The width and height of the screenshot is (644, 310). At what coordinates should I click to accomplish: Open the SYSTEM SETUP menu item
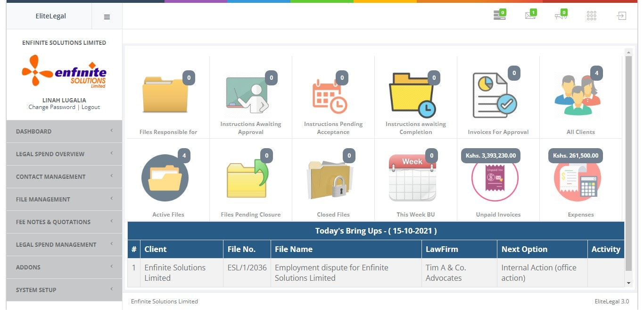[64, 290]
